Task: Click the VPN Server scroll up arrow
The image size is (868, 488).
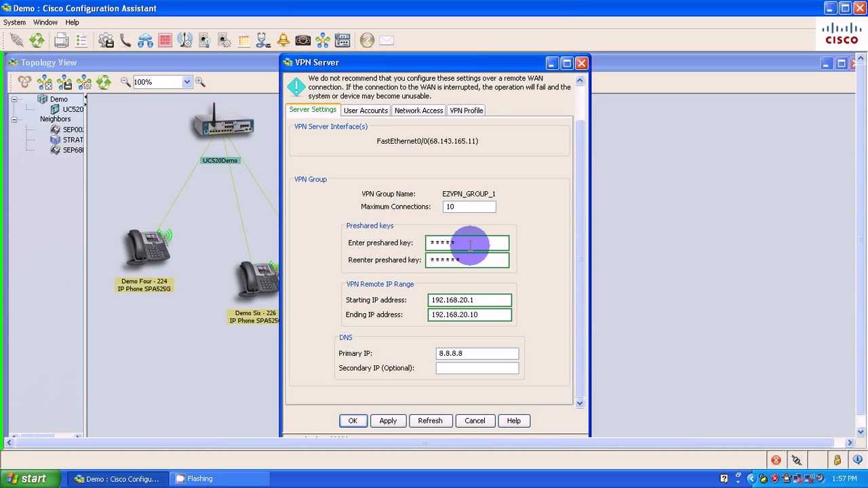Action: click(x=580, y=81)
